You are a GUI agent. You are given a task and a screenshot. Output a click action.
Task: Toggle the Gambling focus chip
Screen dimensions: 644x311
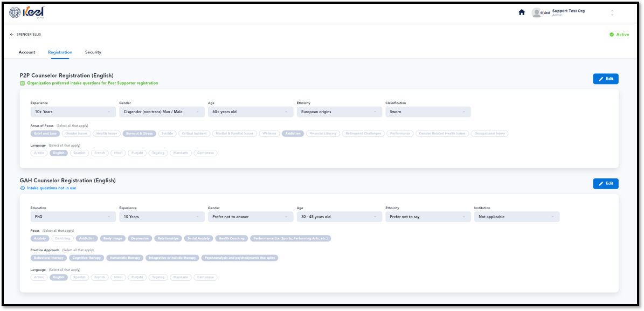[63, 238]
